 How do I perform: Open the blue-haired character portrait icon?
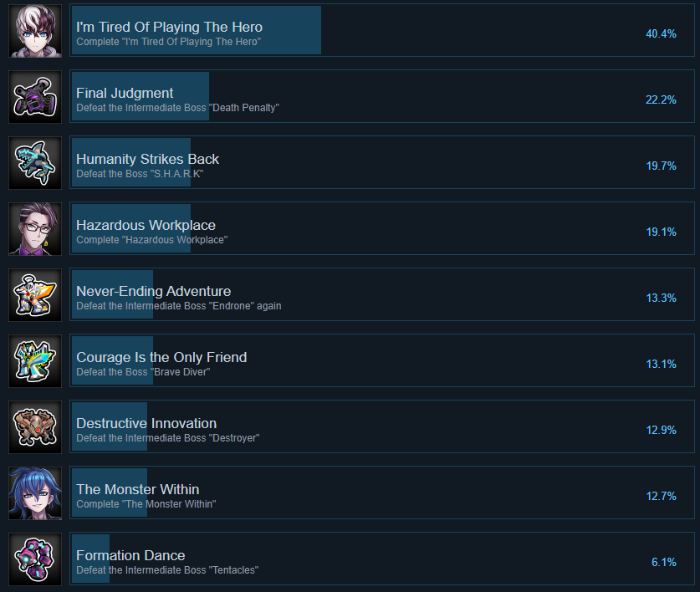pos(35,493)
